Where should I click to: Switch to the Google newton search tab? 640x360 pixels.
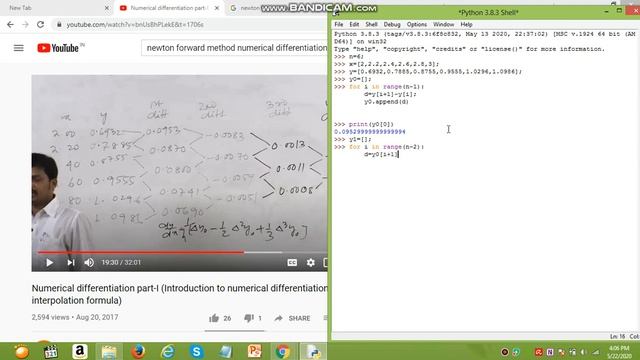pyautogui.click(x=245, y=8)
